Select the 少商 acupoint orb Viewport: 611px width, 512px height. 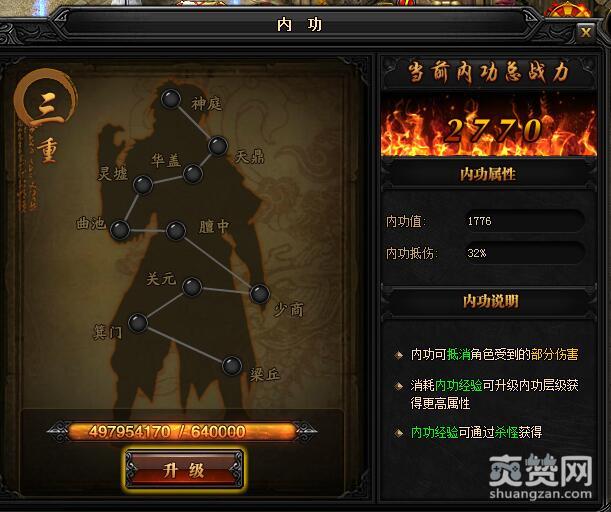(x=260, y=293)
